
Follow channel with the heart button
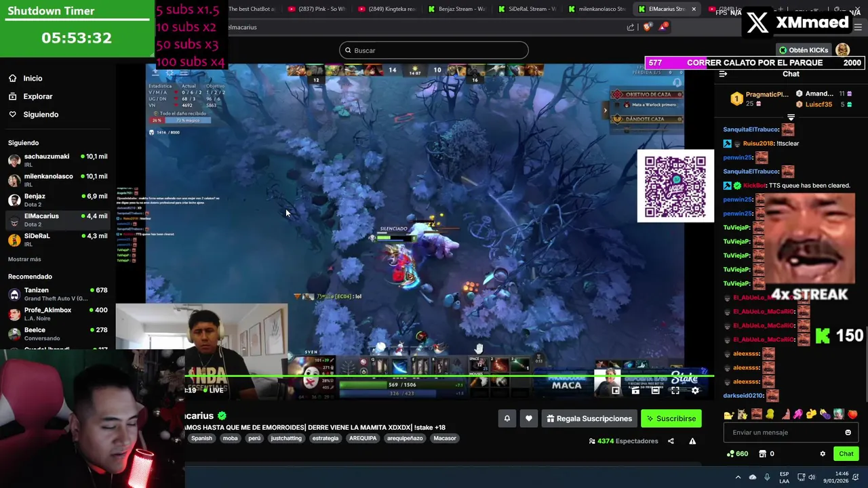click(529, 418)
